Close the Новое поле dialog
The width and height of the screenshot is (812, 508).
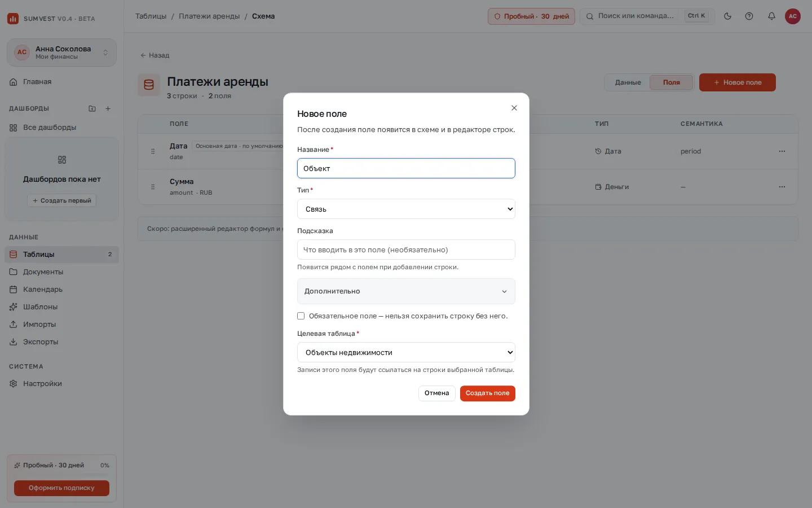click(x=514, y=108)
